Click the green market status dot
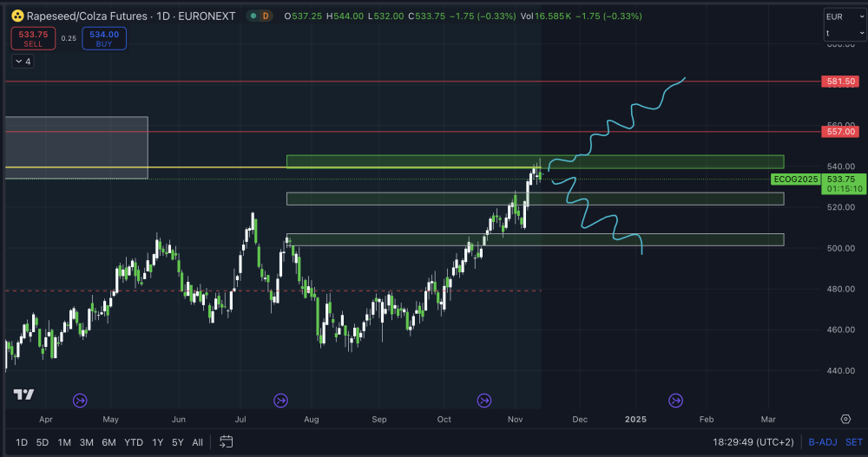The height and width of the screenshot is (457, 868). click(x=253, y=16)
